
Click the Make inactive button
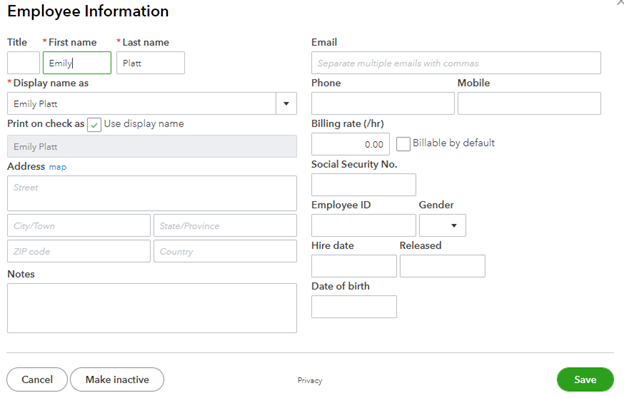[x=117, y=380]
